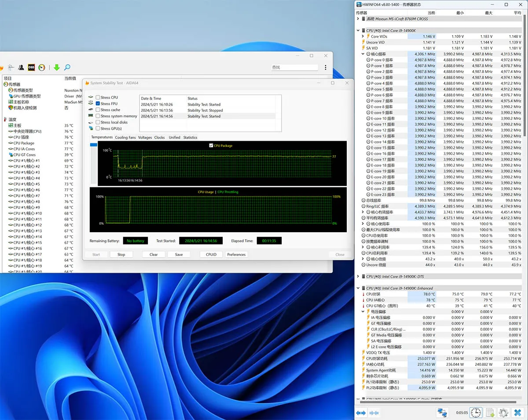Click the memory module icon beside Stress system memory
Viewport: 528px width, 420px height.
91,116
